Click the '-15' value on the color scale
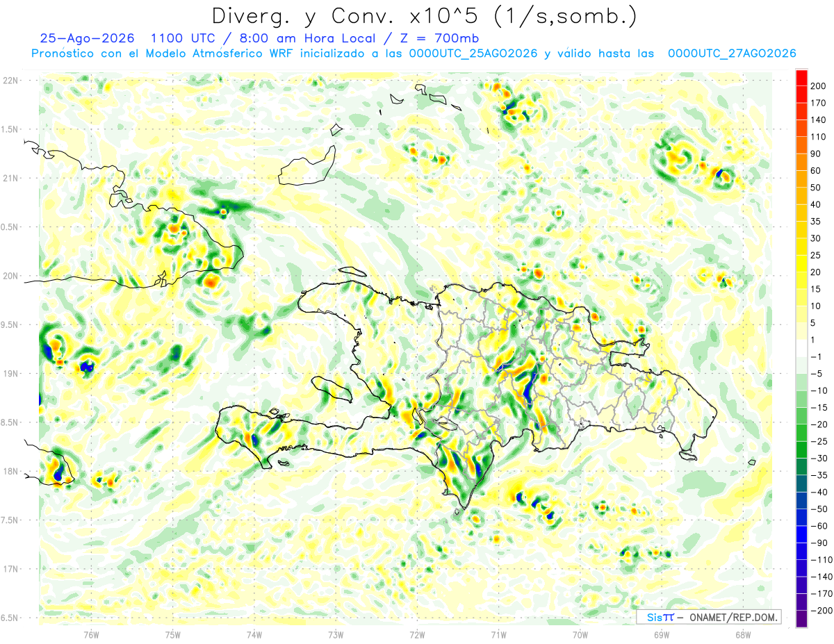The width and height of the screenshot is (834, 644). [x=820, y=408]
